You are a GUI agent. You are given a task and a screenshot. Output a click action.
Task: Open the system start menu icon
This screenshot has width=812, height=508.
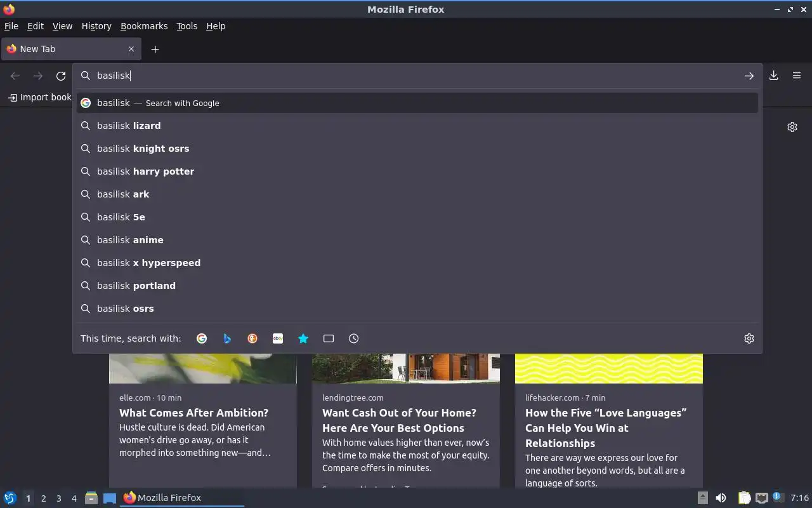coord(10,498)
